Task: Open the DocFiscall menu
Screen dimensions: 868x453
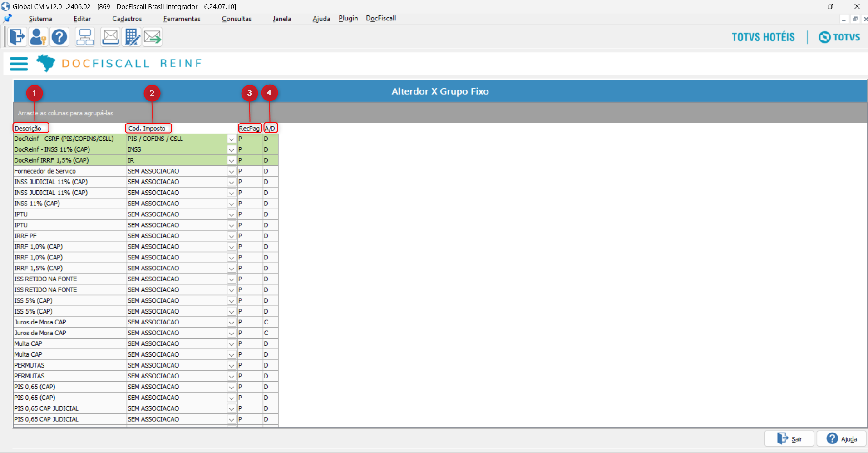Action: [x=381, y=18]
